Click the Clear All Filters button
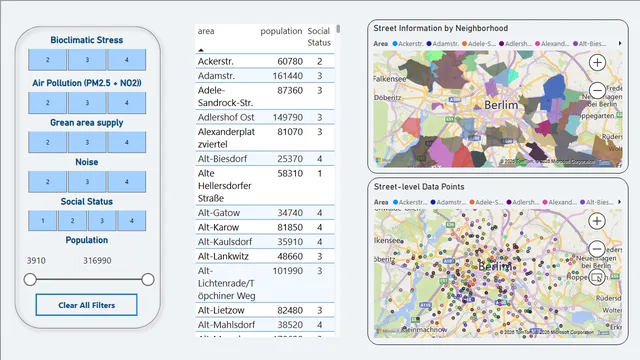The height and width of the screenshot is (360, 640). click(x=87, y=305)
